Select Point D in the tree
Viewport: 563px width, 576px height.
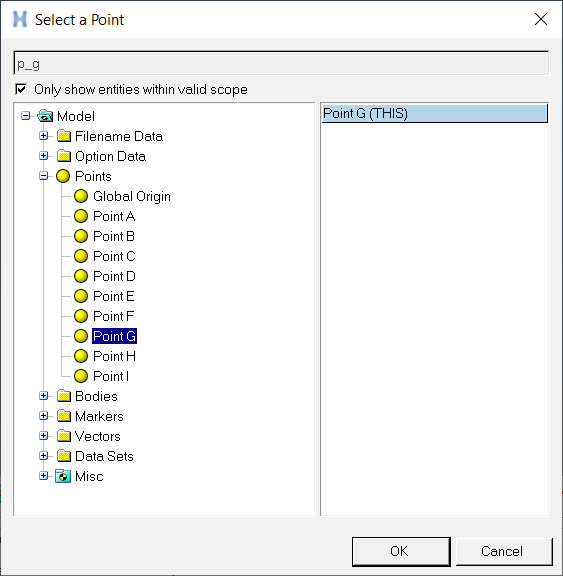click(114, 276)
